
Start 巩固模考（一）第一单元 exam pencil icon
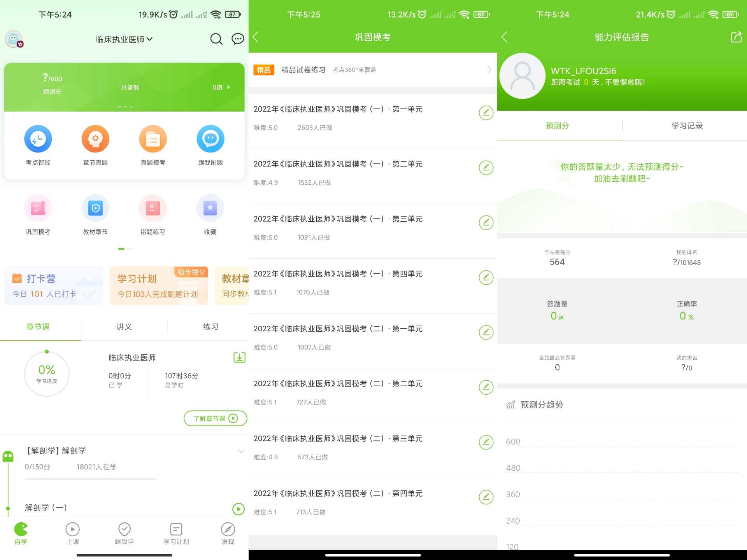(x=486, y=113)
